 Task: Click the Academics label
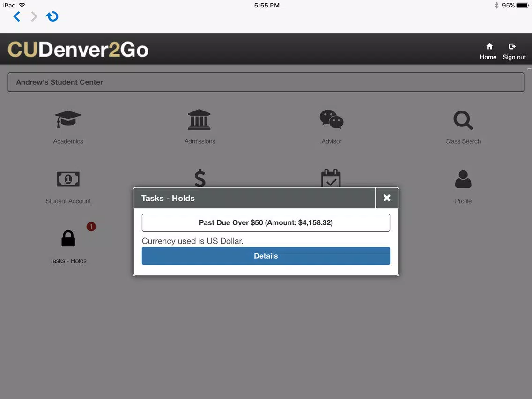click(68, 141)
